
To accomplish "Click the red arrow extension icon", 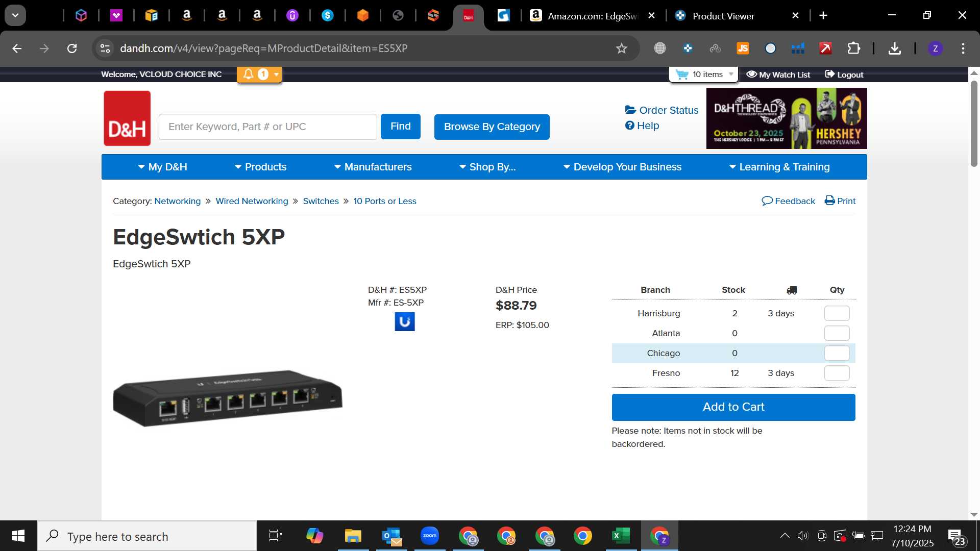I will click(x=825, y=48).
